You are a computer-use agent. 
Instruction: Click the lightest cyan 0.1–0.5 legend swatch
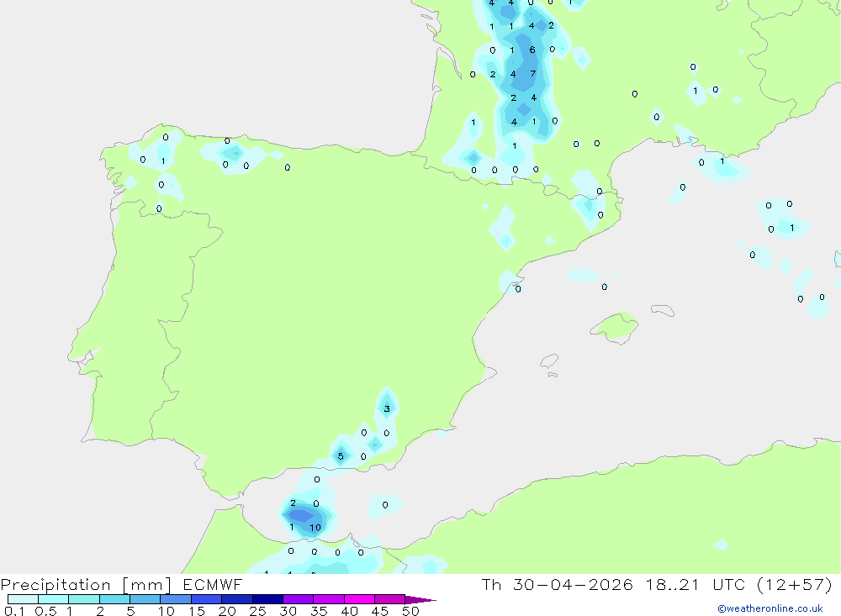click(23, 599)
